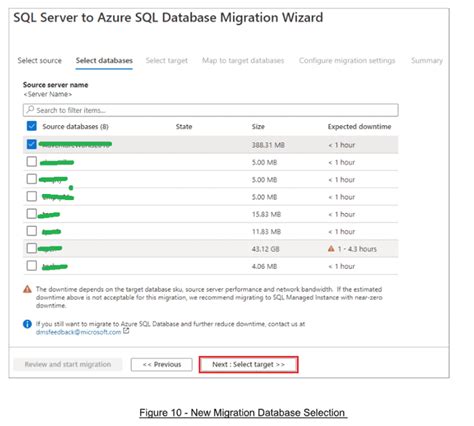Click the warning triangle by downtime note
The width and height of the screenshot is (474, 426).
pos(27,289)
